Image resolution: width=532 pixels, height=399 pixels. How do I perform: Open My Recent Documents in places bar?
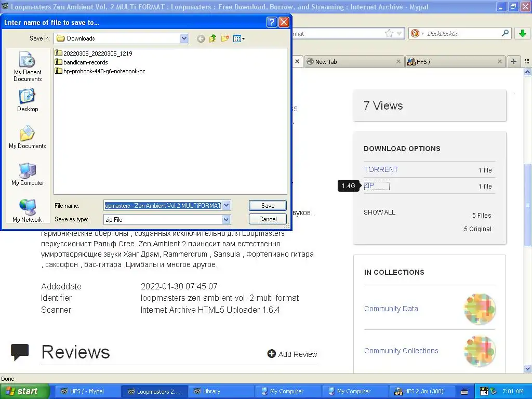(28, 67)
